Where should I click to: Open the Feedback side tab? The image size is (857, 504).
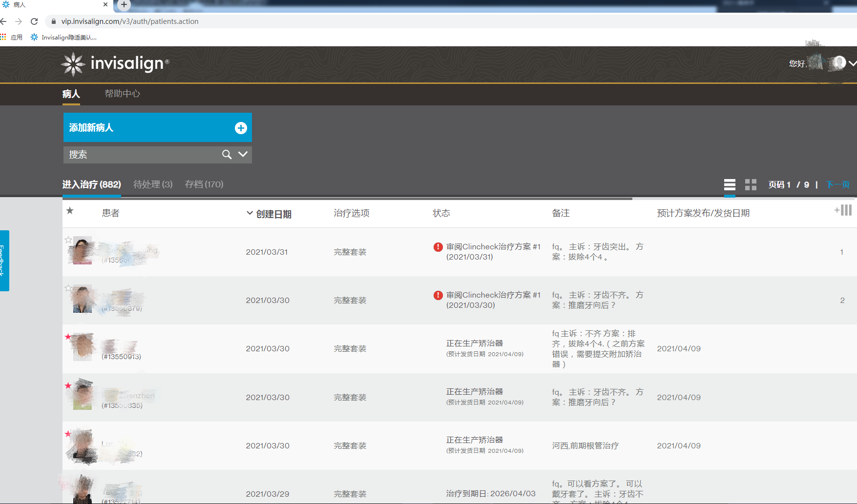4,261
